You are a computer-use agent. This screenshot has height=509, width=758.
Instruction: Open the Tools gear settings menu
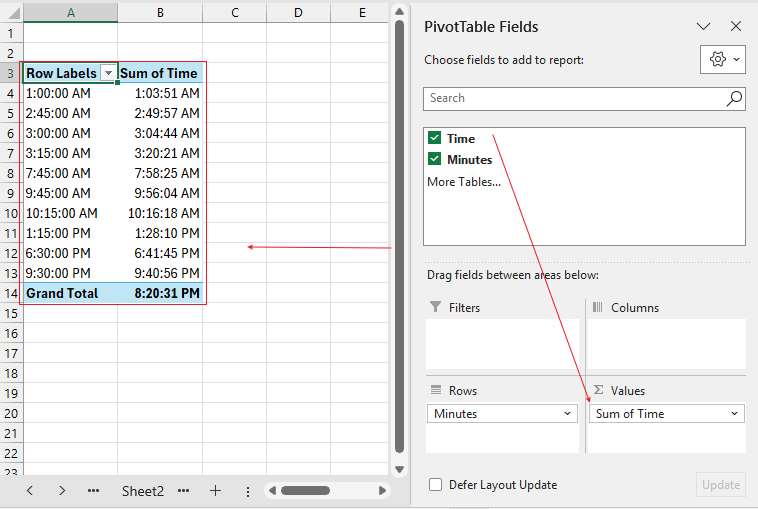724,60
